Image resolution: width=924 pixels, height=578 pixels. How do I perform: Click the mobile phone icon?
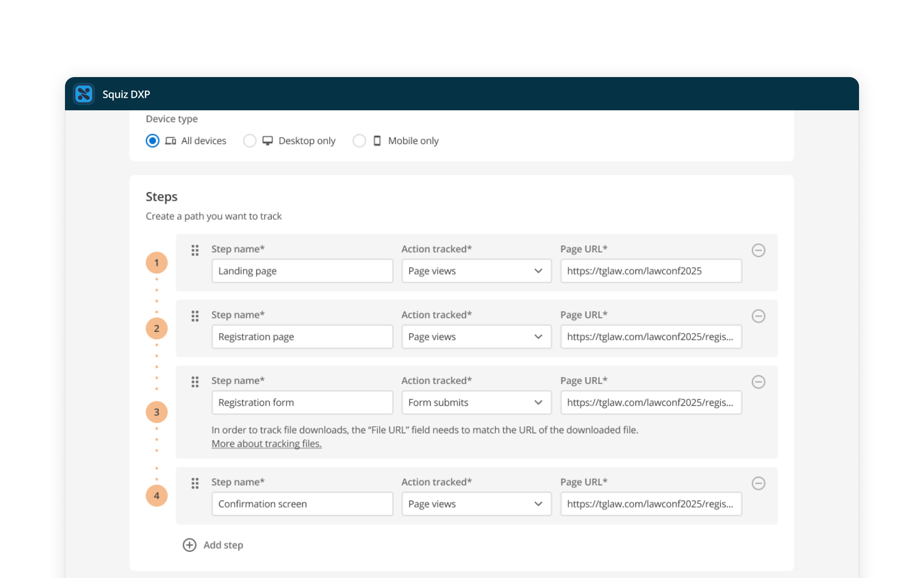[x=377, y=141]
